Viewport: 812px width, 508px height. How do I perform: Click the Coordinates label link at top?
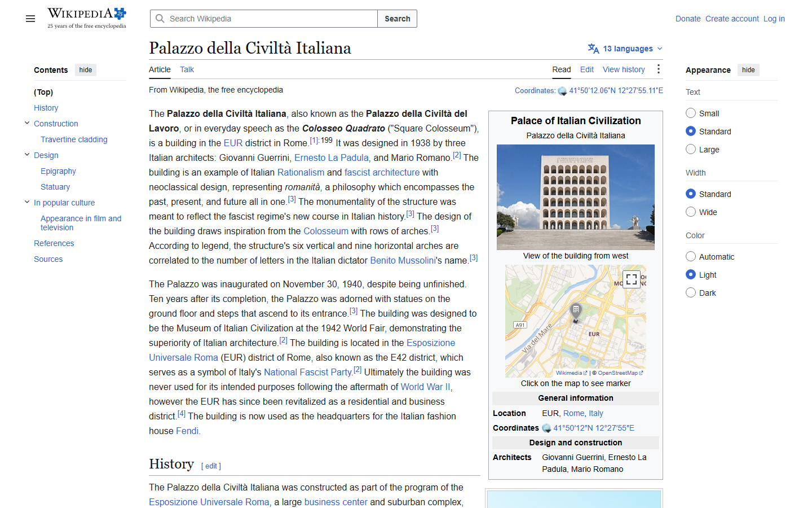[x=535, y=90]
